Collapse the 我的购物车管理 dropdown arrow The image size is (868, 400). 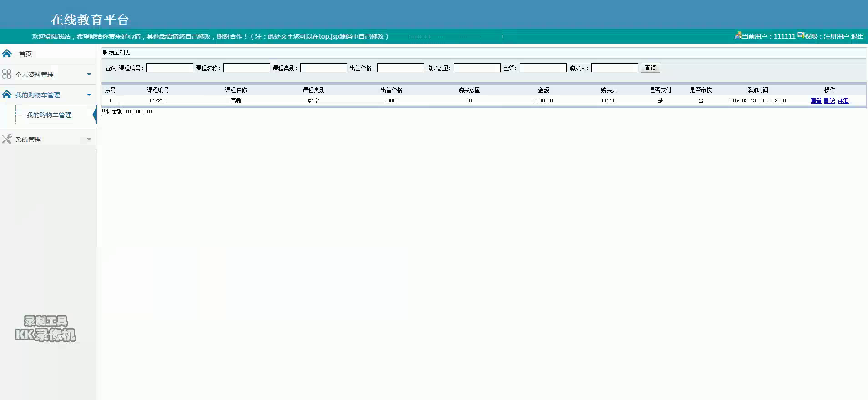pos(89,95)
